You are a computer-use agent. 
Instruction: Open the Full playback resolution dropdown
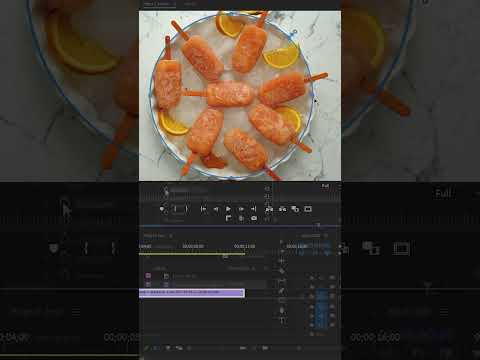point(325,186)
